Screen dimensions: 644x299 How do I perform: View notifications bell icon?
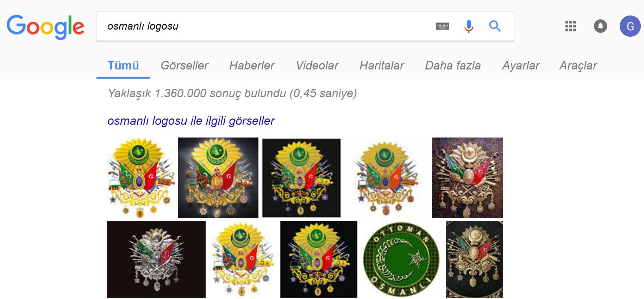(600, 26)
